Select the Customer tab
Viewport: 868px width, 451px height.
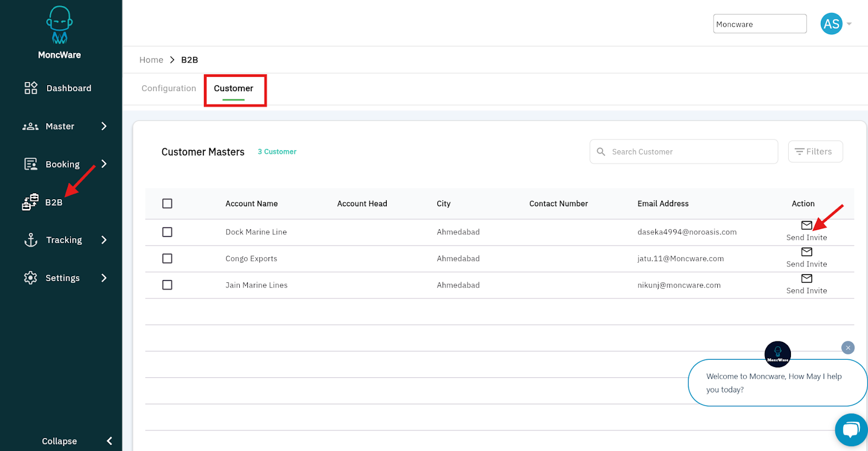point(233,88)
